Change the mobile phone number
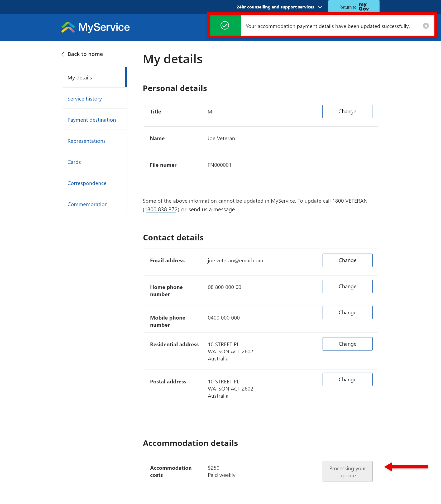 (x=347, y=312)
